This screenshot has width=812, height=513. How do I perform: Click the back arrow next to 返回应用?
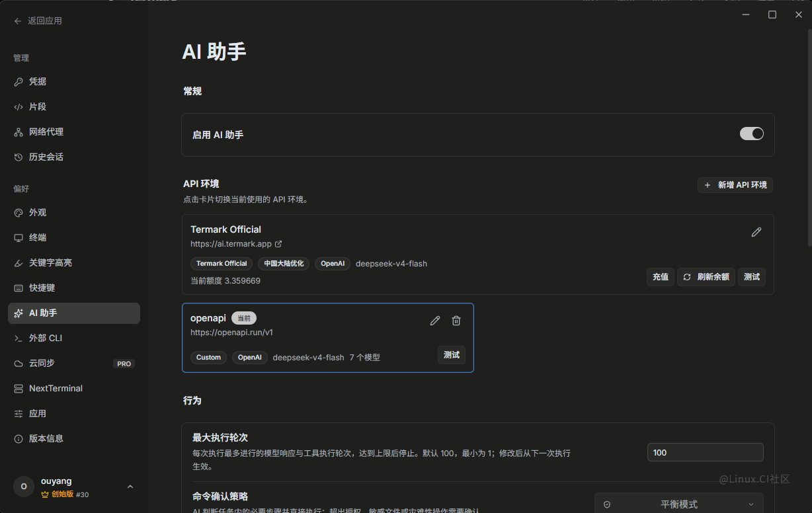coord(18,21)
